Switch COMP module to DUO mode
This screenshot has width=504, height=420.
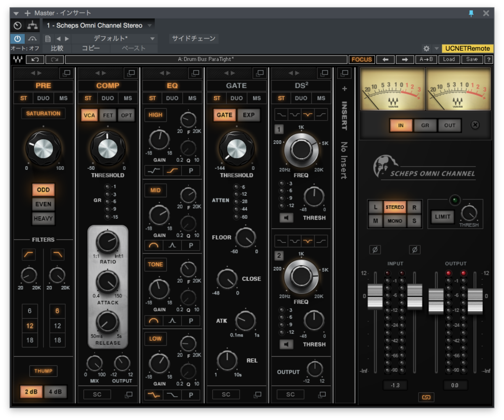pyautogui.click(x=108, y=98)
